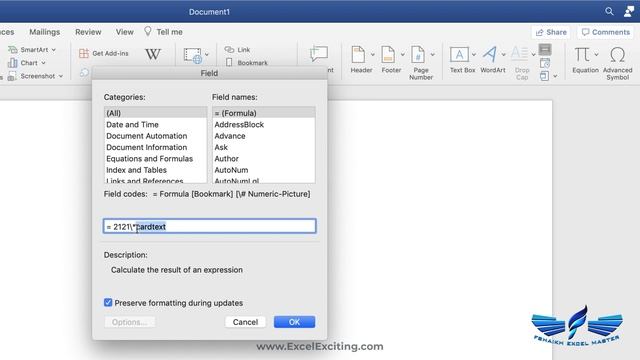Expand the Footer dropdown arrow
640x360 pixels.
click(402, 54)
